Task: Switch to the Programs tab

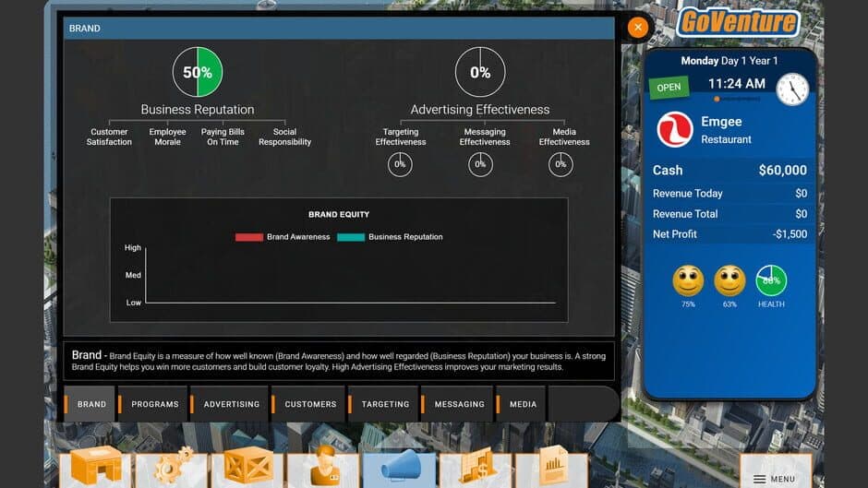Action: (x=152, y=404)
